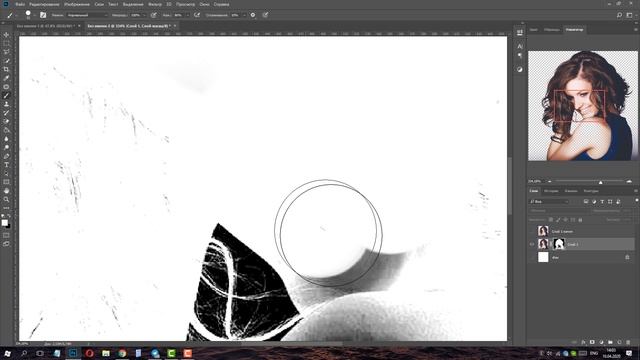Screen dimensions: 640x360
Task: Toggle visibility of top copy layer
Action: coord(532,231)
